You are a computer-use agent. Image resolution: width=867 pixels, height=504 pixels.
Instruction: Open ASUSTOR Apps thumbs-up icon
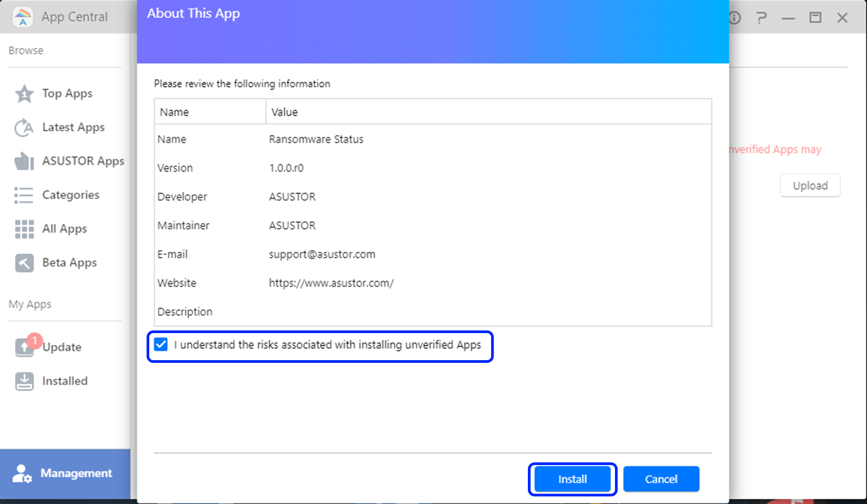click(24, 161)
